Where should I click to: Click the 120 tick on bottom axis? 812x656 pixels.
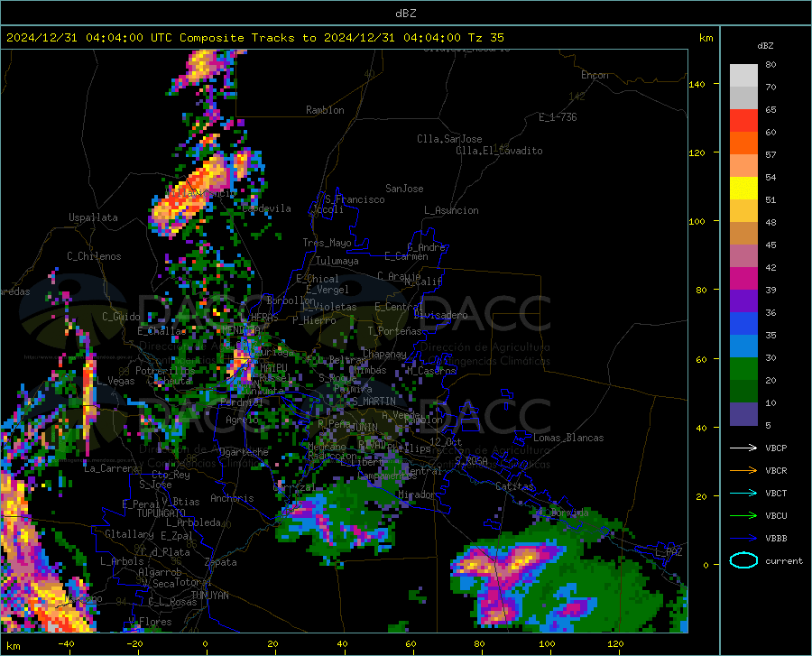615,643
